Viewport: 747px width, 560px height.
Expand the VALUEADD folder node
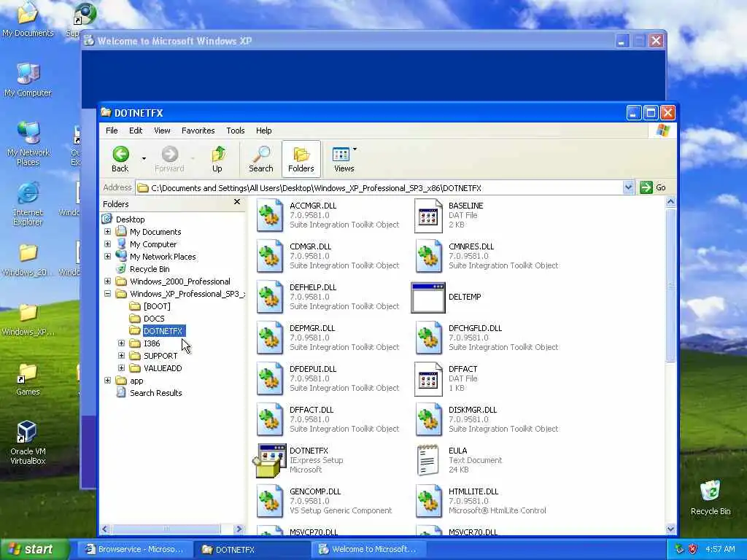[122, 367]
